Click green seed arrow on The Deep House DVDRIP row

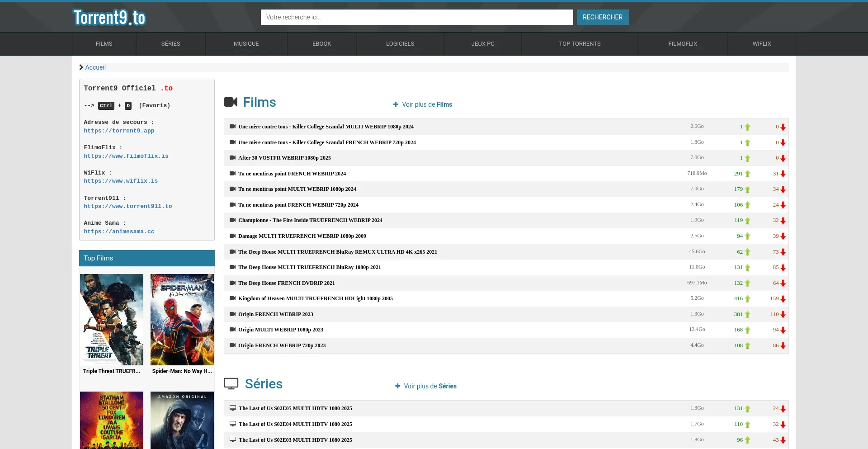pos(748,284)
